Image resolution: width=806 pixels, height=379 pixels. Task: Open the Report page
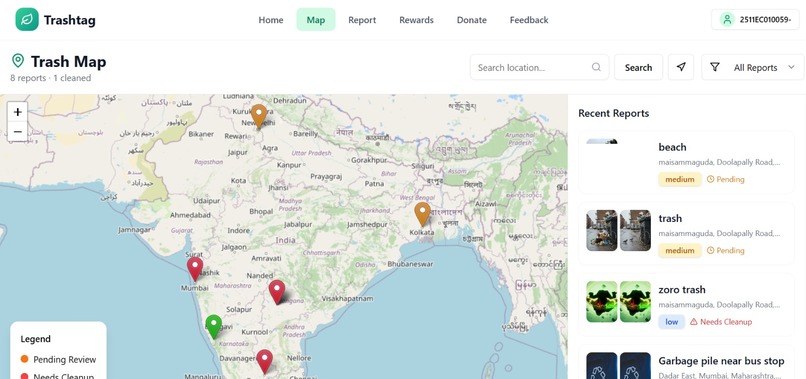tap(362, 20)
